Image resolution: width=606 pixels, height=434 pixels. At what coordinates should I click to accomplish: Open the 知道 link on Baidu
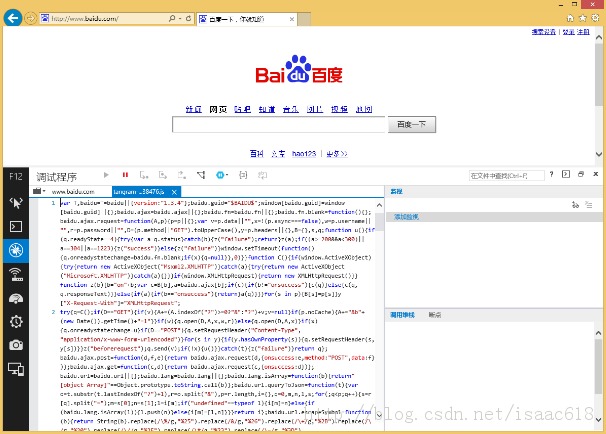point(267,109)
